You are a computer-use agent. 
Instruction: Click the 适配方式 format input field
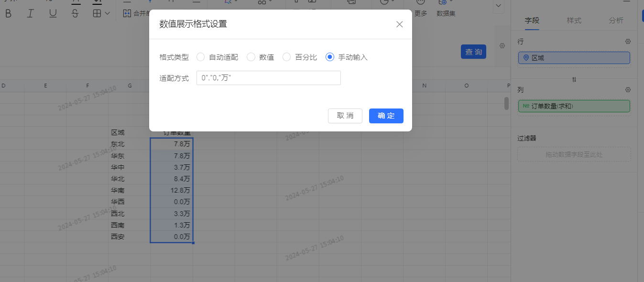point(268,78)
